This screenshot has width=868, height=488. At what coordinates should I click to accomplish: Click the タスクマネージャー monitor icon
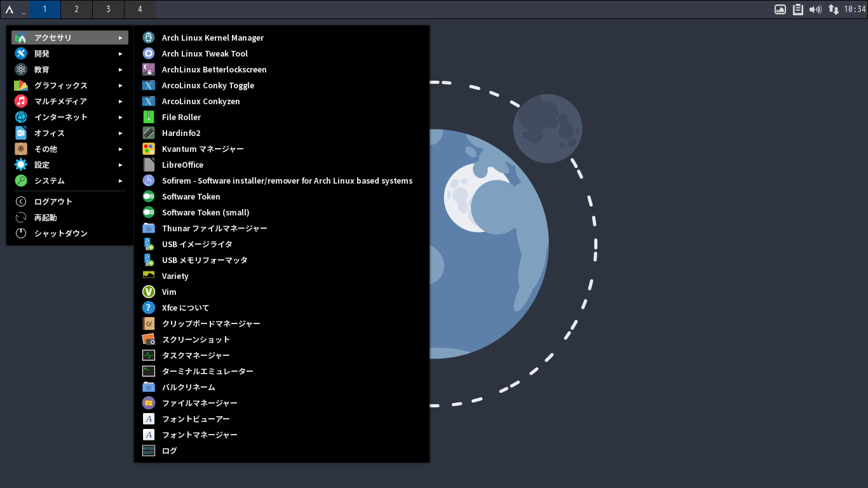[x=149, y=355]
